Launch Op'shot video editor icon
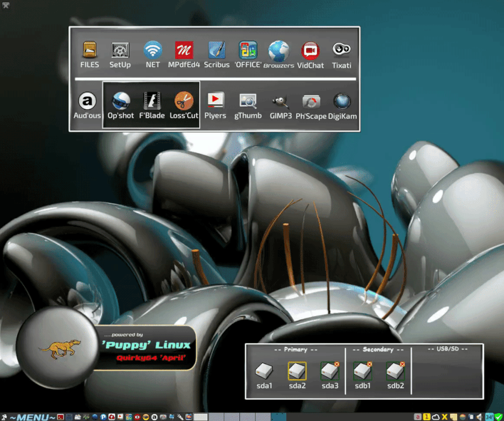Viewport: 504px width, 421px height. point(121,101)
